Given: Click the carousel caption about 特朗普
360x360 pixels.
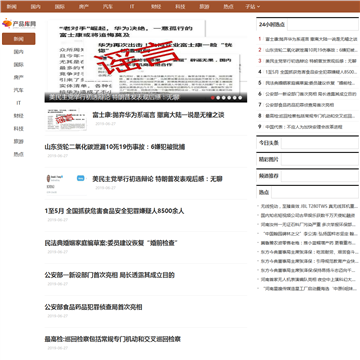Looking at the screenshot, I should pyautogui.click(x=114, y=97).
